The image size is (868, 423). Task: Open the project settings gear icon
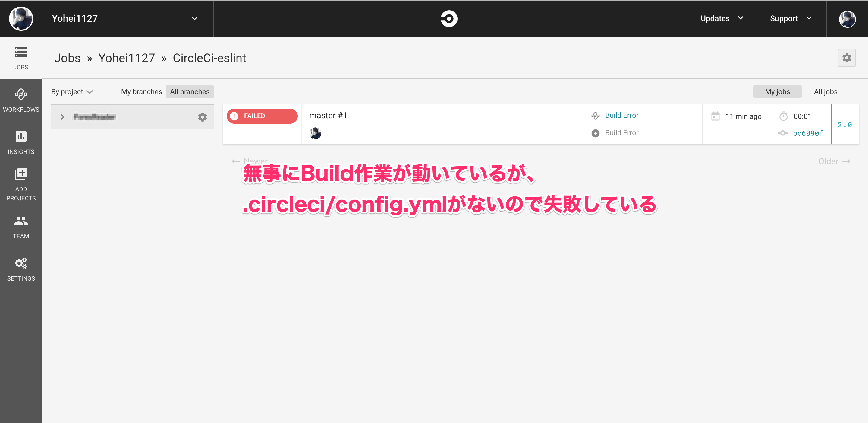(x=847, y=58)
